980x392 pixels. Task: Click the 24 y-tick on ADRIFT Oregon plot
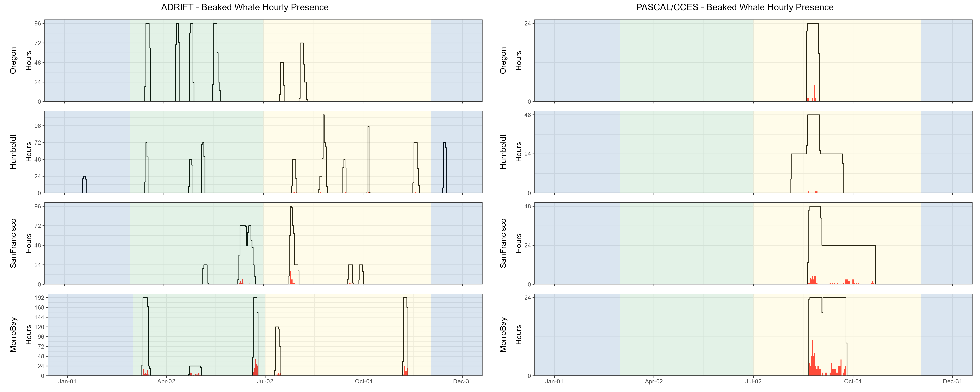coord(38,82)
